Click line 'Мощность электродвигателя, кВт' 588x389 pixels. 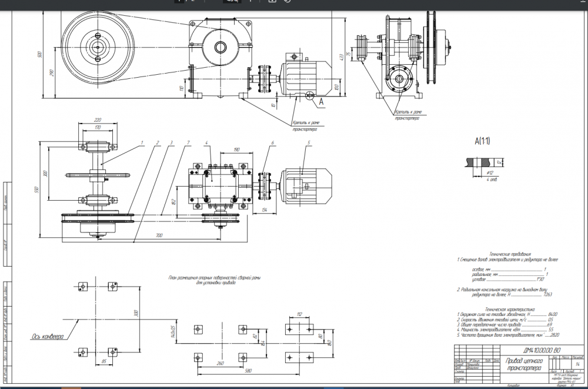point(505,330)
